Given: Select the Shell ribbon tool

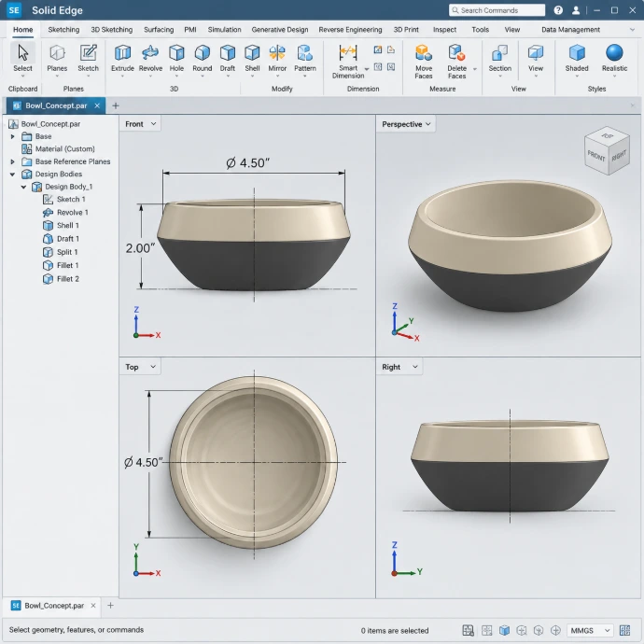Looking at the screenshot, I should point(252,59).
